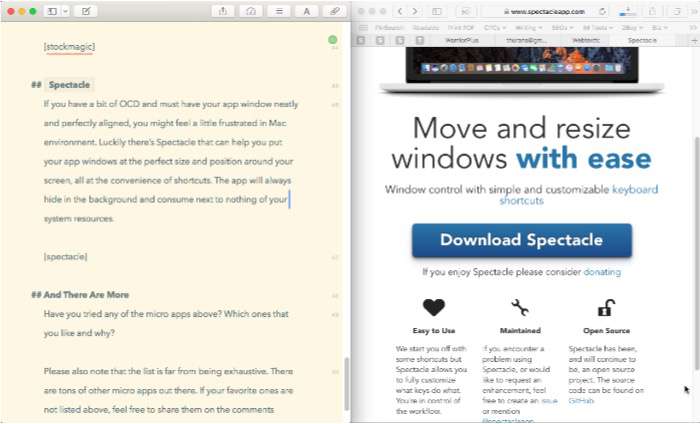Click the 'system resources.' line in the editor
Screen dimensions: 700x424
(x=79, y=219)
